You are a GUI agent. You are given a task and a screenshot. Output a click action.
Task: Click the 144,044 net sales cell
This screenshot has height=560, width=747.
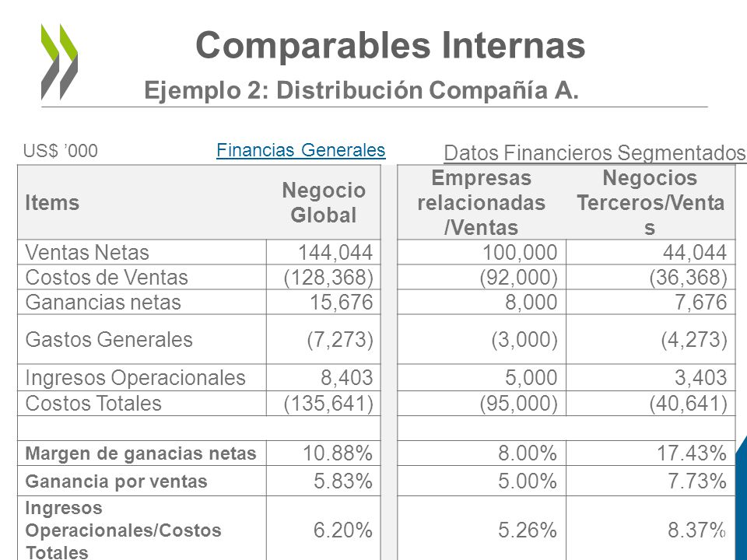335,252
